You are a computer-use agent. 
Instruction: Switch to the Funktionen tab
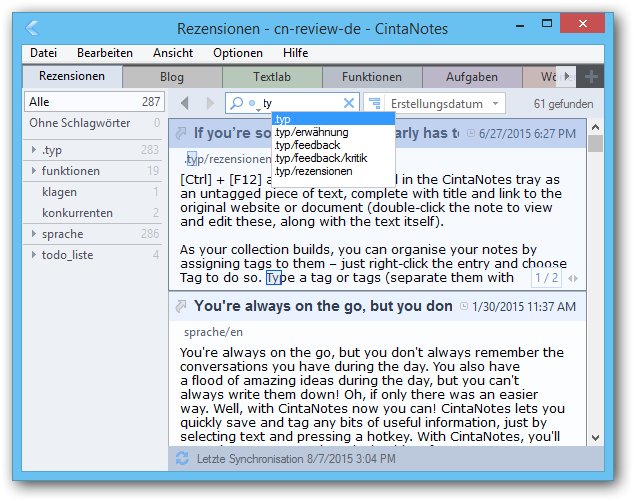(x=372, y=77)
